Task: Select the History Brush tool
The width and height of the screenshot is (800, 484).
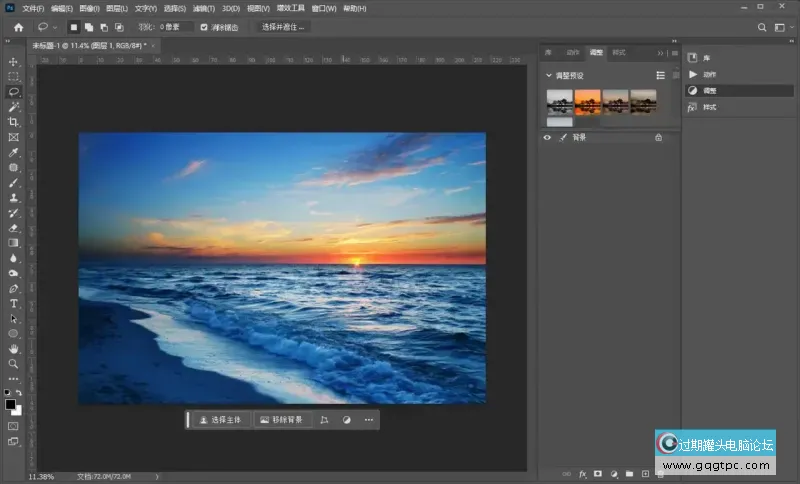Action: click(x=13, y=213)
